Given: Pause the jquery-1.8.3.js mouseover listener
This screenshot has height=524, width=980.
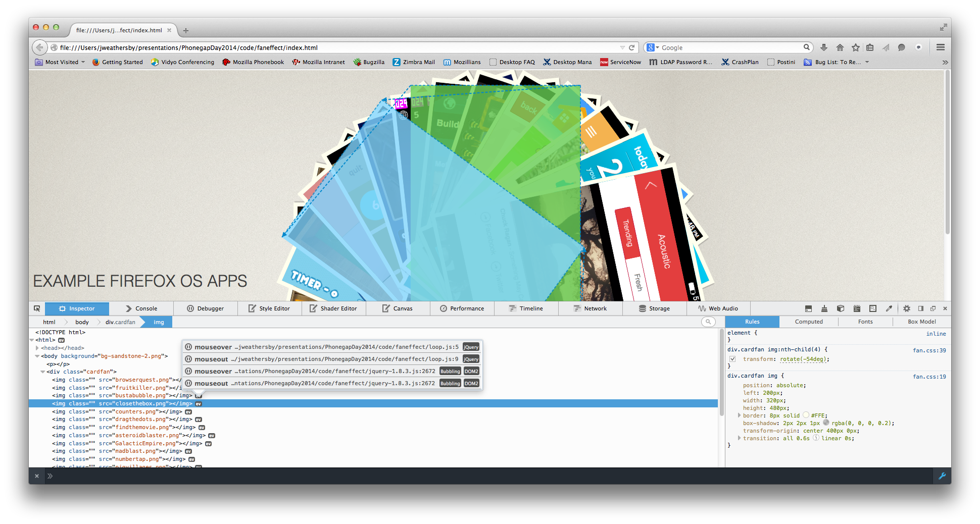Looking at the screenshot, I should [x=188, y=371].
